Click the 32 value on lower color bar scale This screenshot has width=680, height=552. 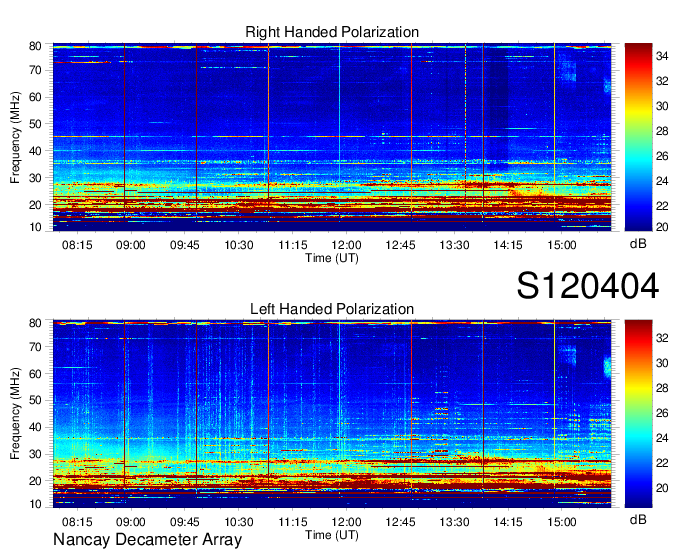[662, 338]
